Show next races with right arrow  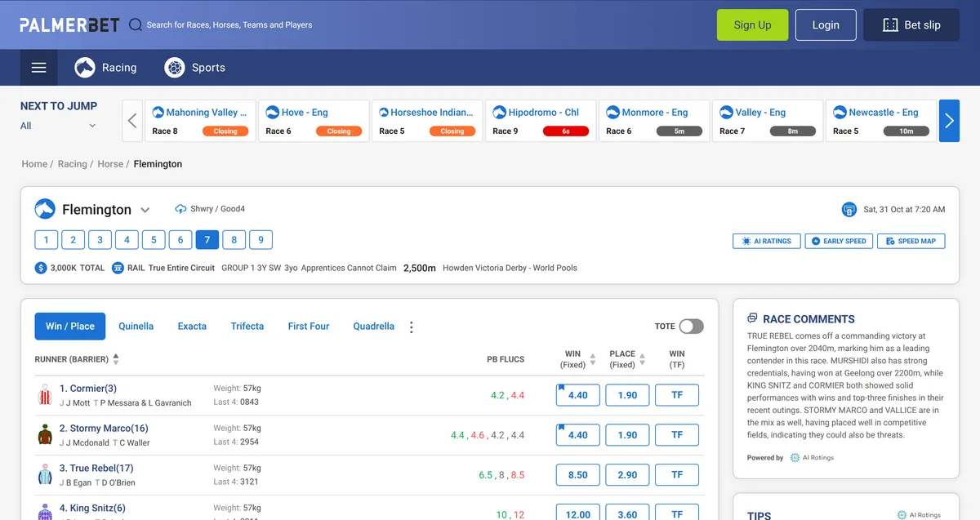(x=949, y=121)
